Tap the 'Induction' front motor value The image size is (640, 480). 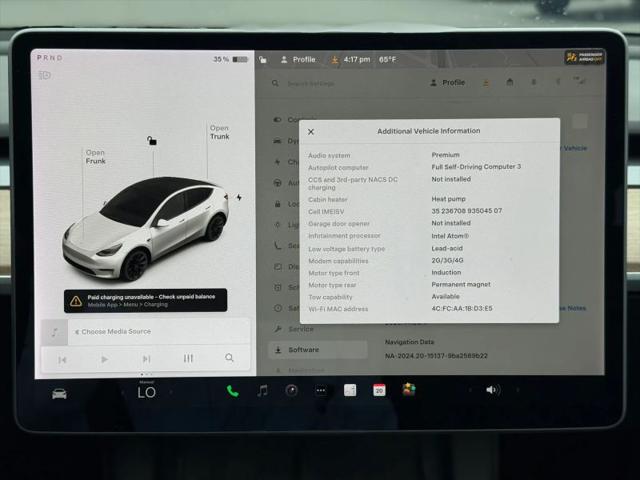446,272
